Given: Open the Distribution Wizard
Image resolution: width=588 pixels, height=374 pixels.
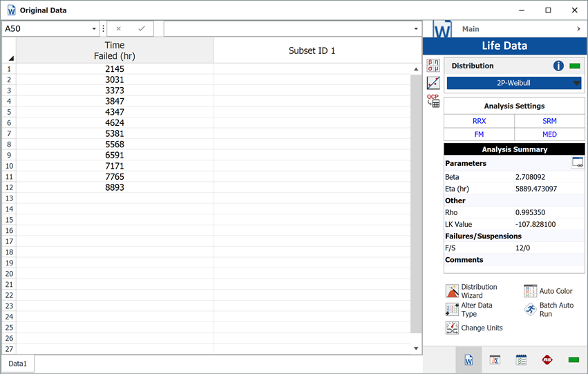Looking at the screenshot, I should (x=453, y=291).
